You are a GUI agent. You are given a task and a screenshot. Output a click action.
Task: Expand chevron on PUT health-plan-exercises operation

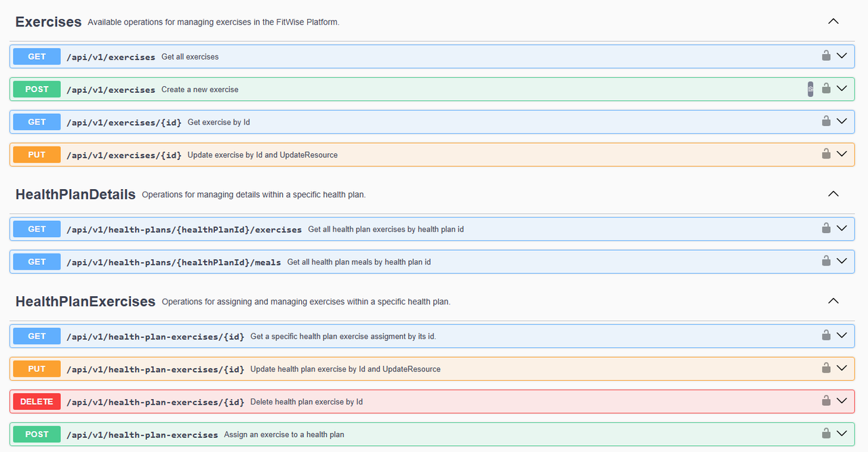pos(842,368)
